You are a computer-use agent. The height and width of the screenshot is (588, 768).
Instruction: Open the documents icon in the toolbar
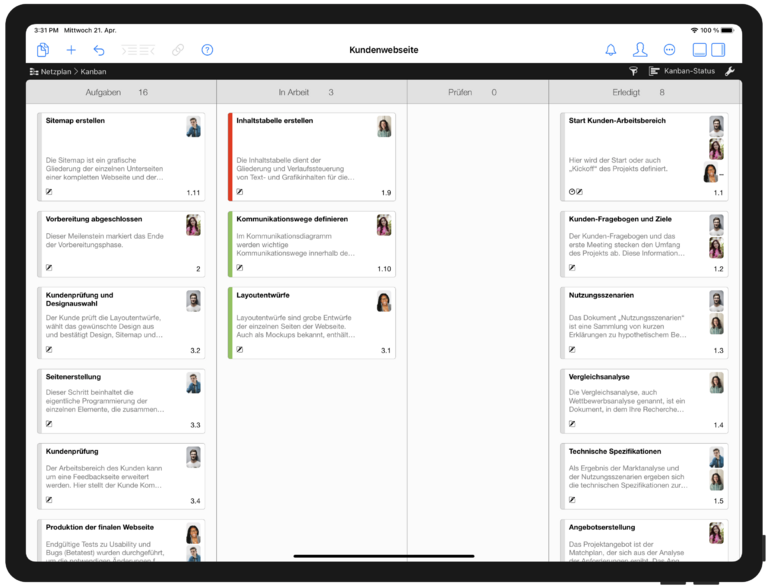point(43,50)
